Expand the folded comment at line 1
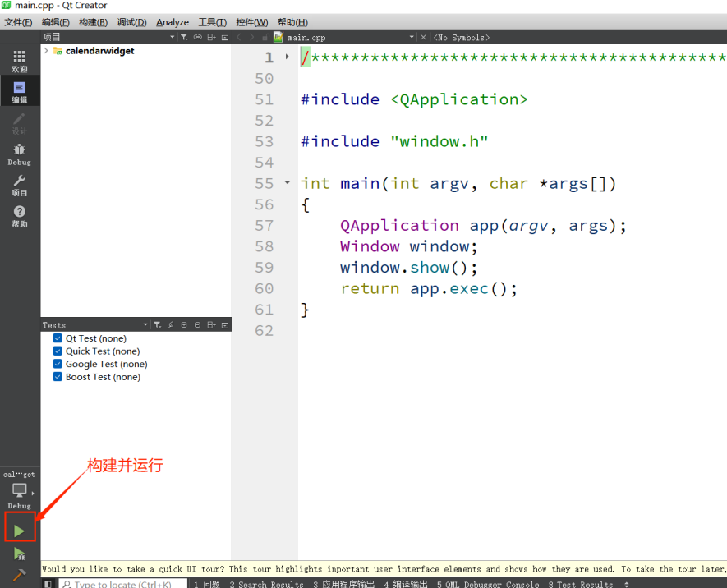Viewport: 727px width, 588px height. (288, 57)
